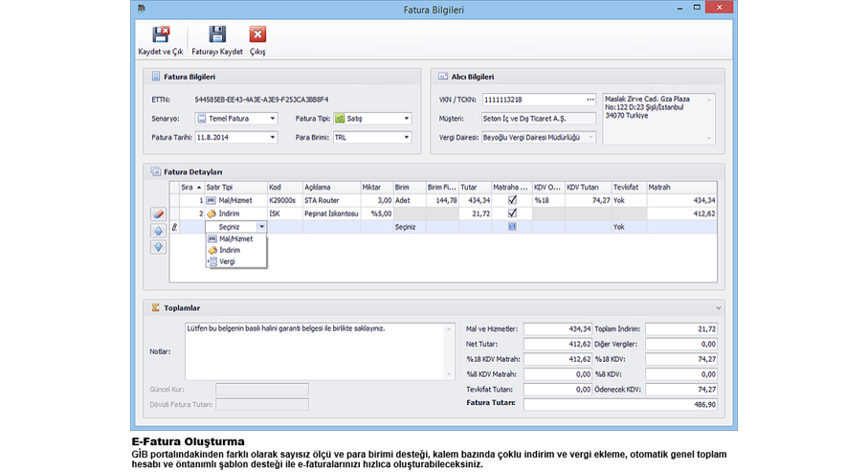Click the Faturayı Kaydet save icon
The height and width of the screenshot is (472, 868).
coord(217,35)
